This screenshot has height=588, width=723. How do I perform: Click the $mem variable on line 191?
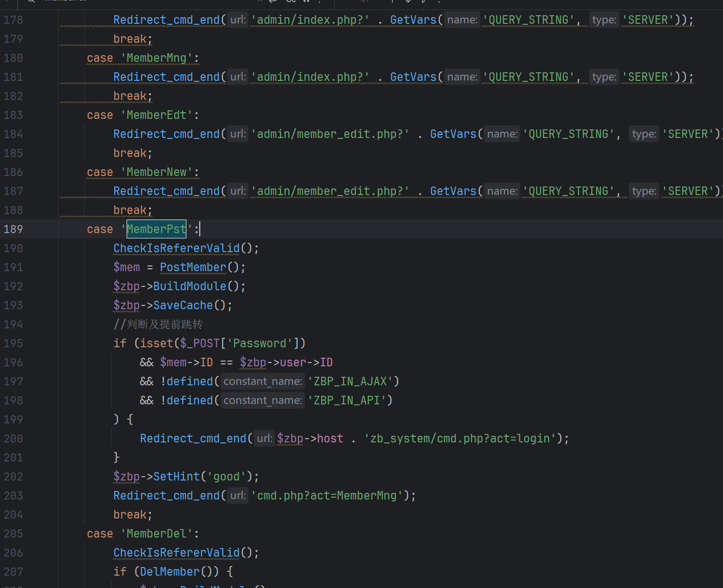click(x=127, y=267)
